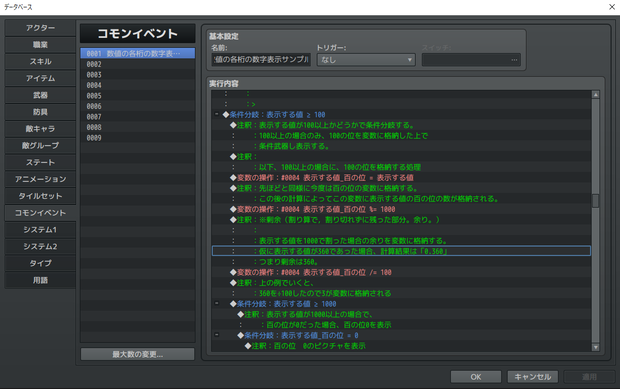Select common event 0005

tap(138, 96)
